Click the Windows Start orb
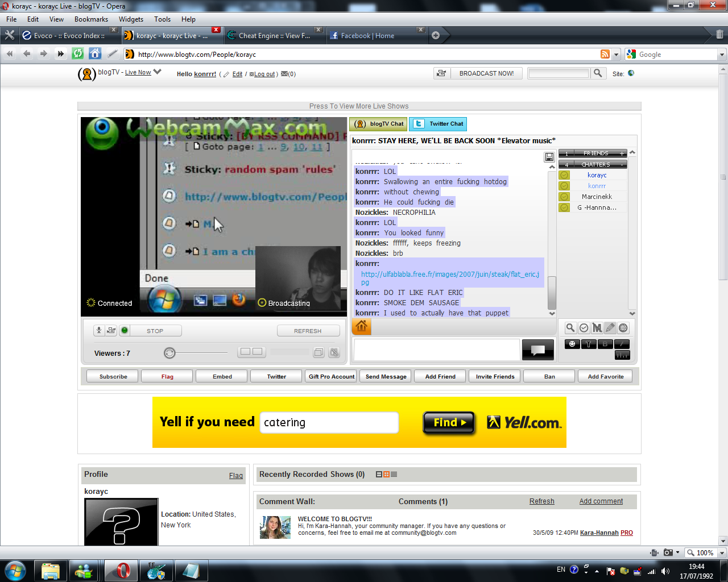 coord(15,571)
